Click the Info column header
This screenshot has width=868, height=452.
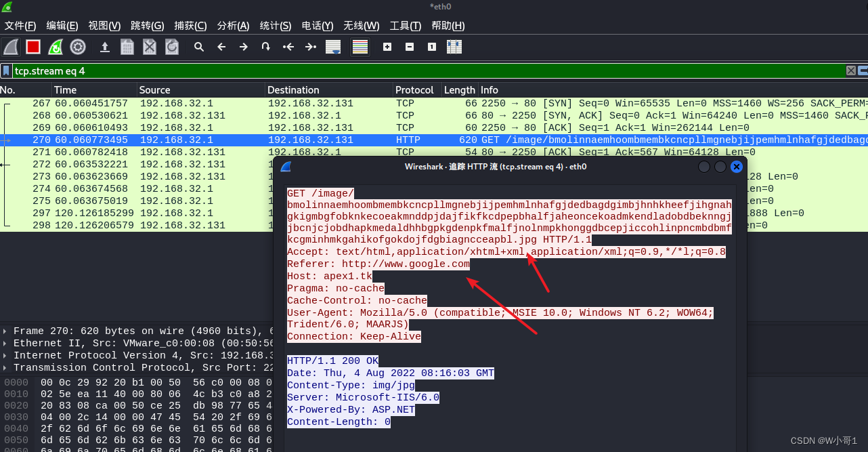pos(673,89)
